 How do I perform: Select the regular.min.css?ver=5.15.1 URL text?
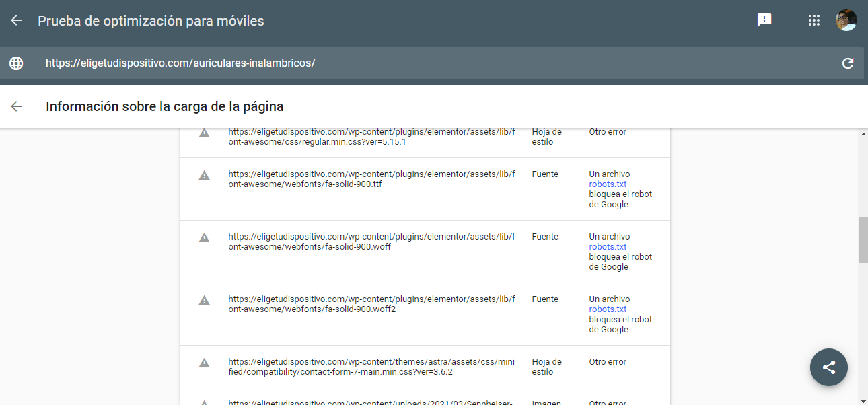[x=371, y=137]
